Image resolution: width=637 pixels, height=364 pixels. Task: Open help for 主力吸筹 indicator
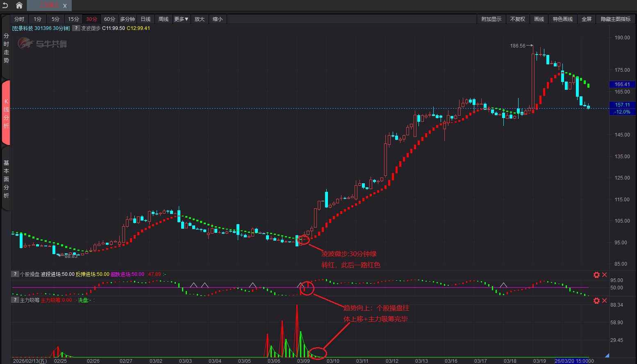pos(15,300)
